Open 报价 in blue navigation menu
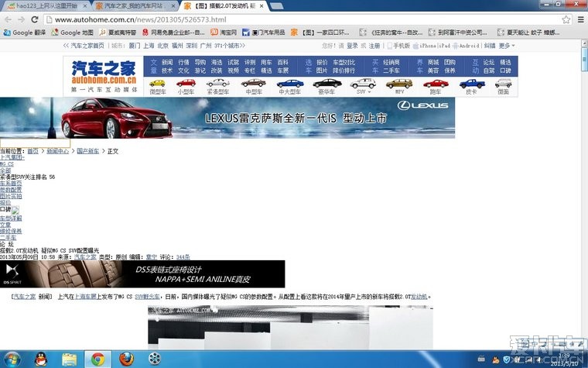Screen dimensions: 588x368 click(322, 62)
